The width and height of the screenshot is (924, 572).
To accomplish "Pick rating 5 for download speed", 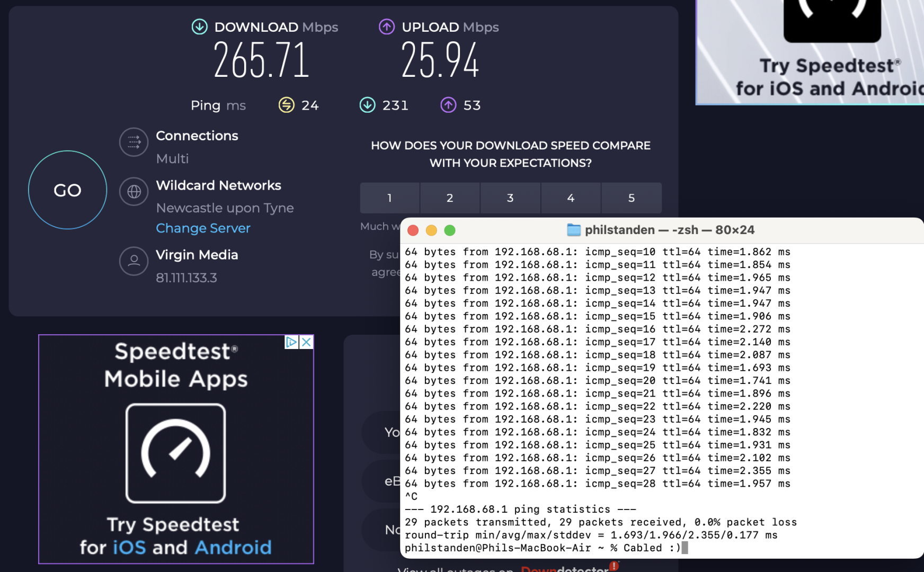I will pos(631,198).
